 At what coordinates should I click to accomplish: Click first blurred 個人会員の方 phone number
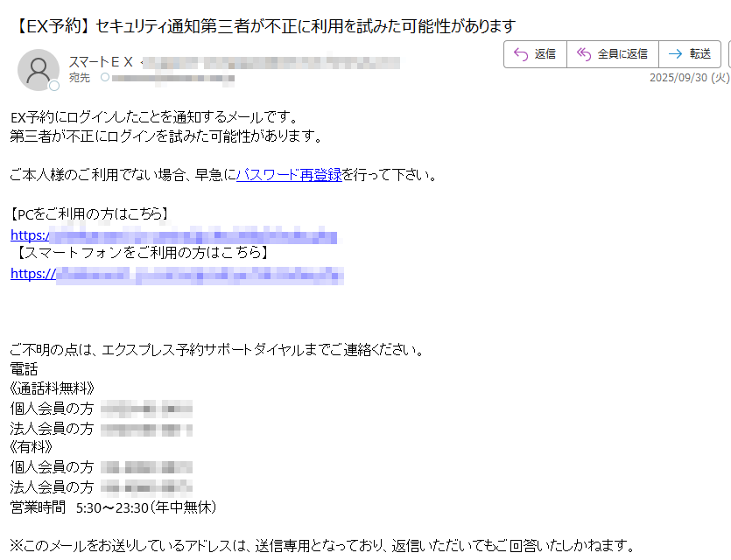tap(146, 409)
